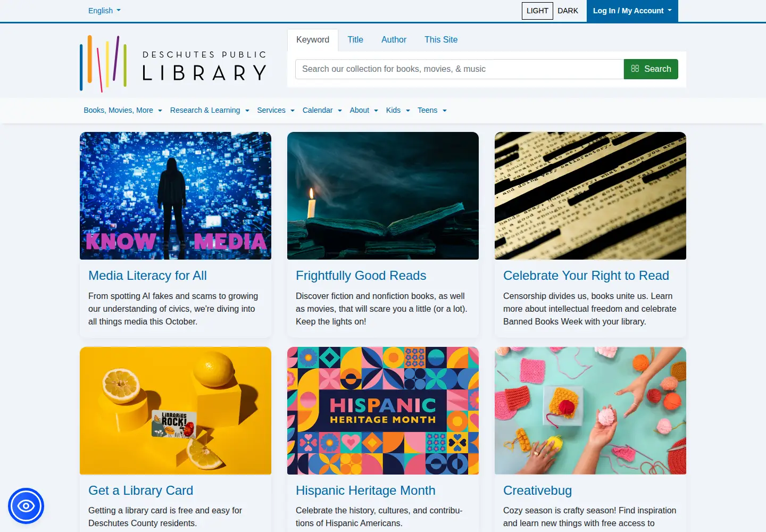The height and width of the screenshot is (532, 766).
Task: Open the Creativebug link
Action: (x=537, y=491)
